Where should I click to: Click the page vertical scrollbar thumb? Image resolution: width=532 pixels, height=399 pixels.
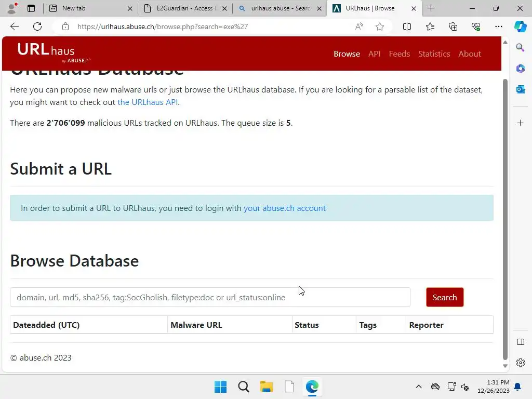(x=505, y=219)
